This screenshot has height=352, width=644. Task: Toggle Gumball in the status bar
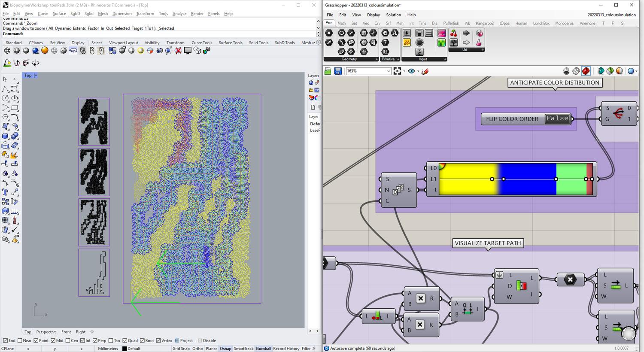coord(263,349)
